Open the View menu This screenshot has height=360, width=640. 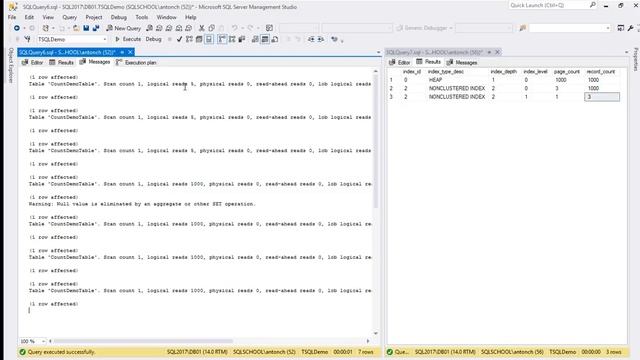48,17
